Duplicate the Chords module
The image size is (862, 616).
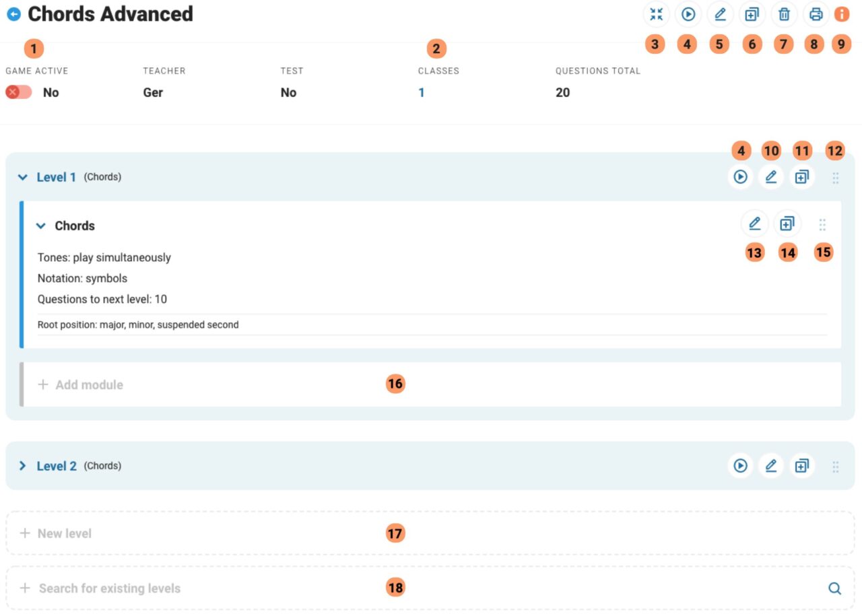pos(787,223)
